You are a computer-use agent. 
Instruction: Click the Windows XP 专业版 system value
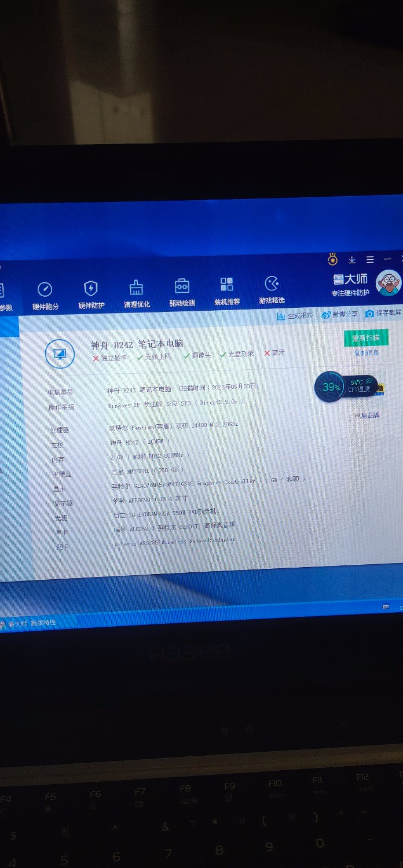pyautogui.click(x=176, y=403)
